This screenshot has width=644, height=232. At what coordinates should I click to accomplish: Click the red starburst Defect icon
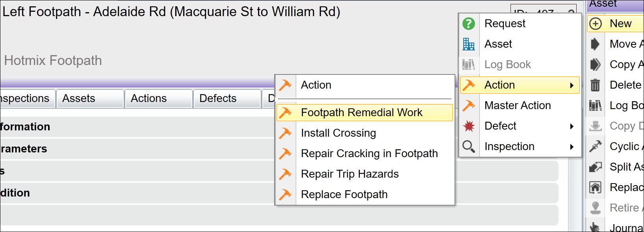pyautogui.click(x=468, y=126)
